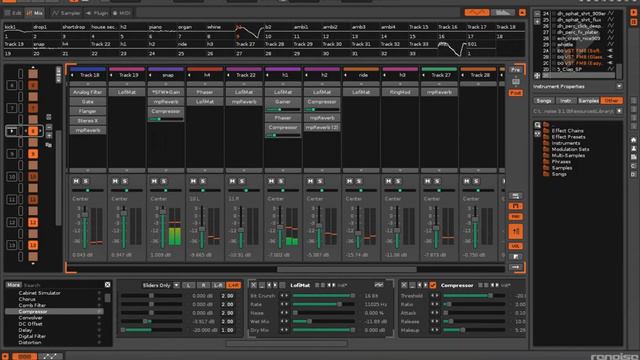Screen dimensions: 640x360
Task: Collapse the h4 track arrow
Action: coord(189,75)
